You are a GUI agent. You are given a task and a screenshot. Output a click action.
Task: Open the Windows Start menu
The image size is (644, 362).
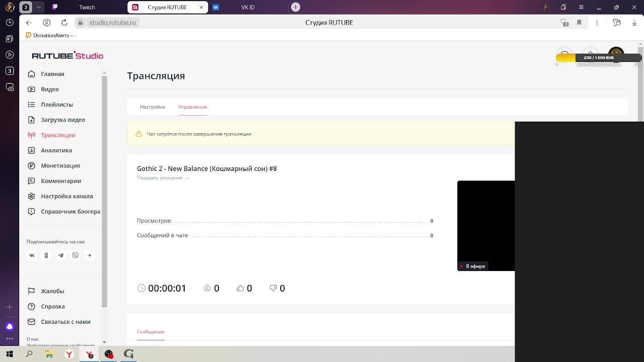point(10,354)
